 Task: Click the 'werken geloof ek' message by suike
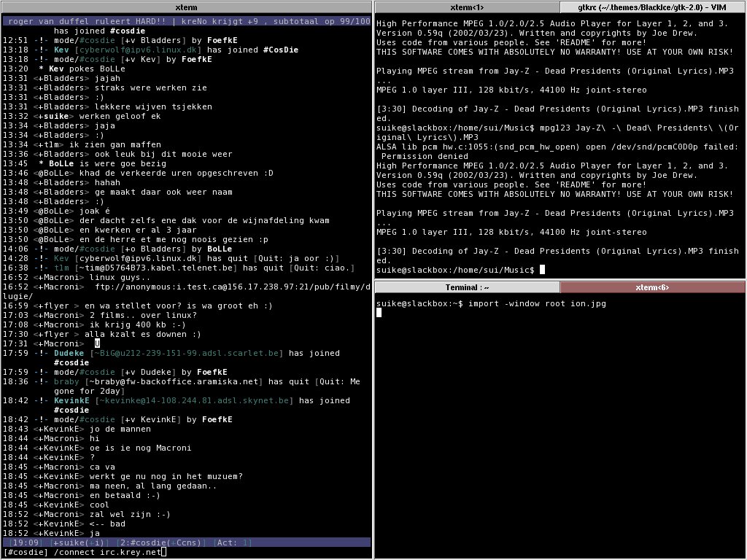pyautogui.click(x=120, y=116)
